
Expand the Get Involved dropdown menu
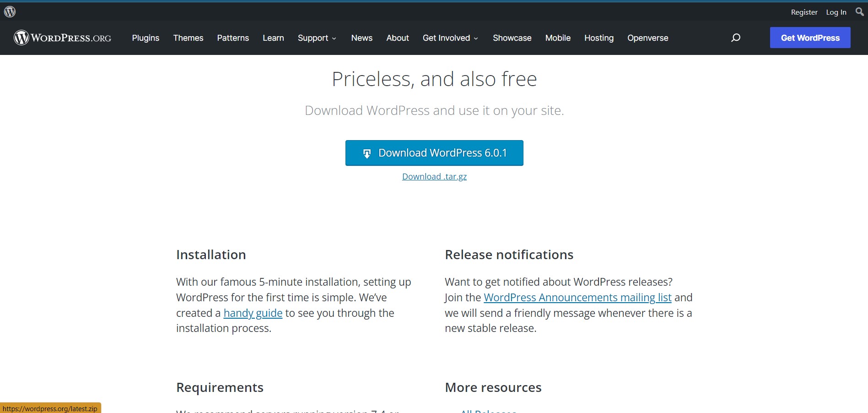click(x=450, y=38)
